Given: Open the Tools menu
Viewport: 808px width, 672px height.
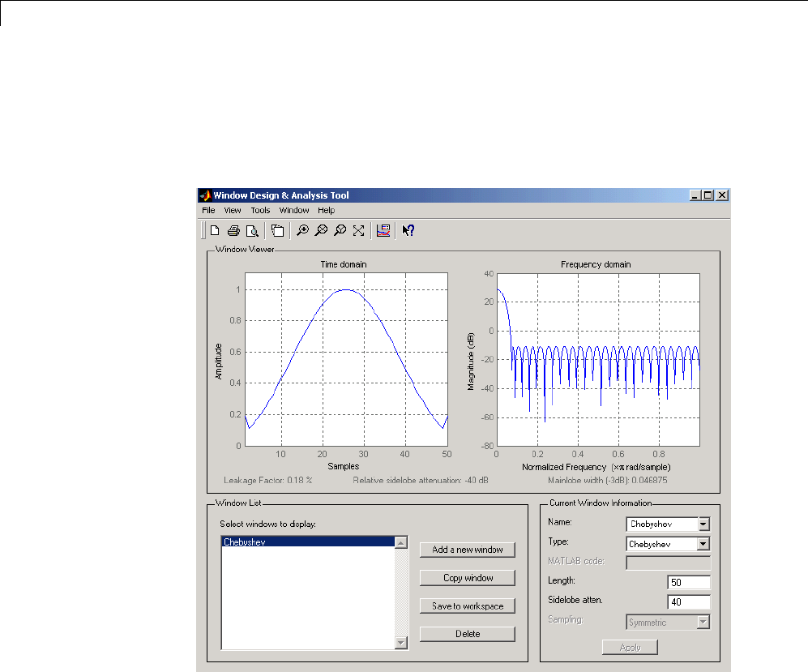Looking at the screenshot, I should 260,210.
